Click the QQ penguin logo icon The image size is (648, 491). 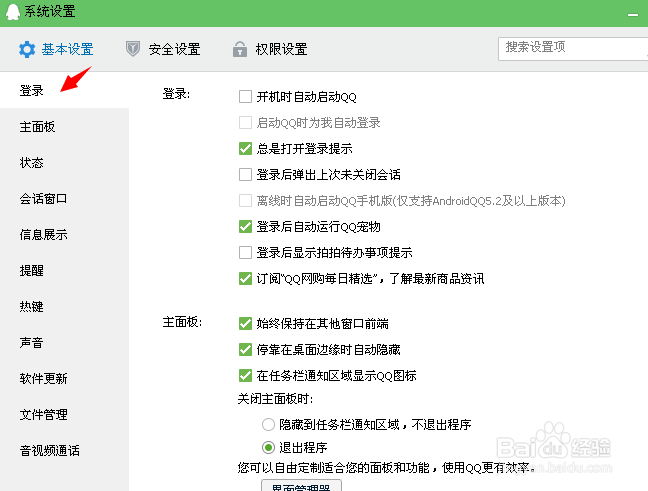(13, 12)
